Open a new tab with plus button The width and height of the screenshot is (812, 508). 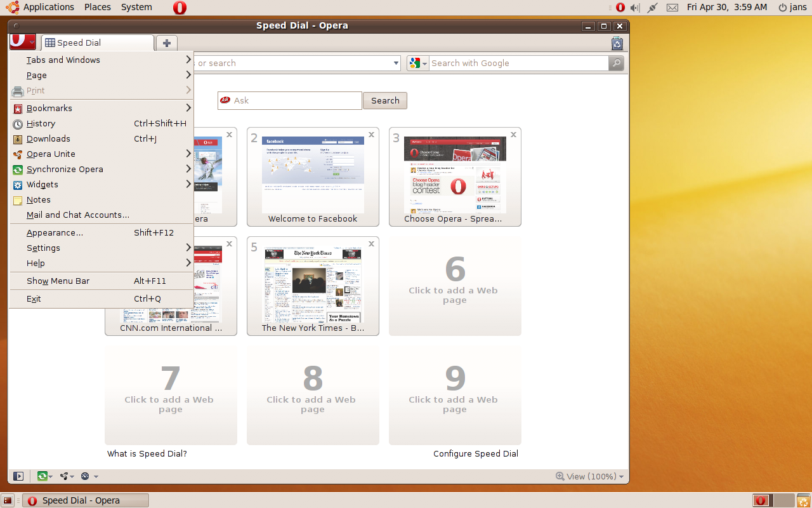coord(166,43)
